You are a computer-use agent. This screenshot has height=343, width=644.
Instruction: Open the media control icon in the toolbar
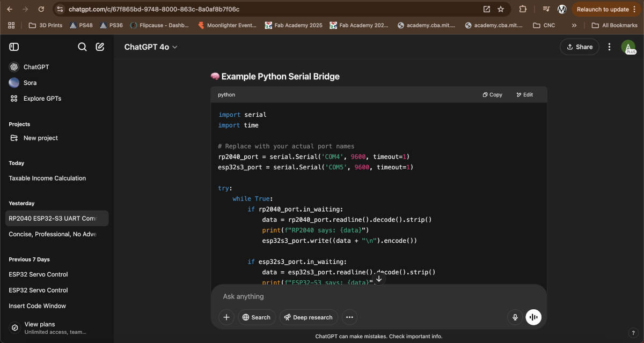[x=546, y=9]
